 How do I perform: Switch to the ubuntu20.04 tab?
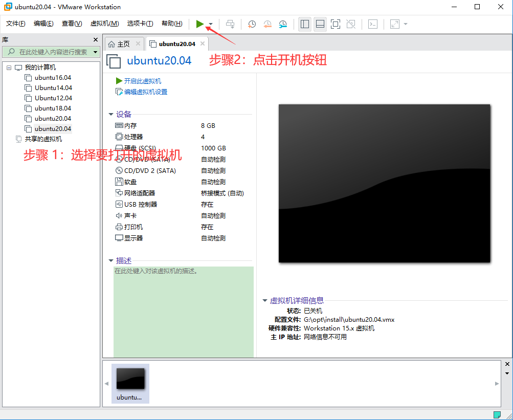pos(177,44)
